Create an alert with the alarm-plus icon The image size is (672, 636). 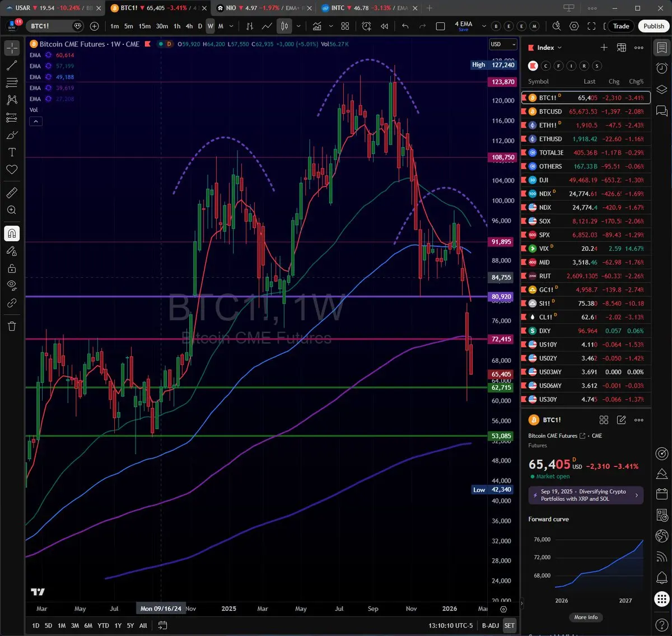pyautogui.click(x=366, y=26)
